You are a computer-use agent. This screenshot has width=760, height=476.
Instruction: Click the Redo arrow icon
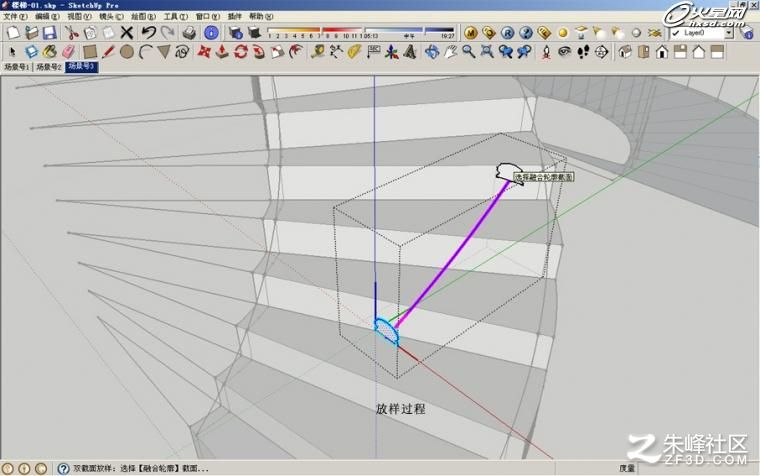click(x=167, y=33)
